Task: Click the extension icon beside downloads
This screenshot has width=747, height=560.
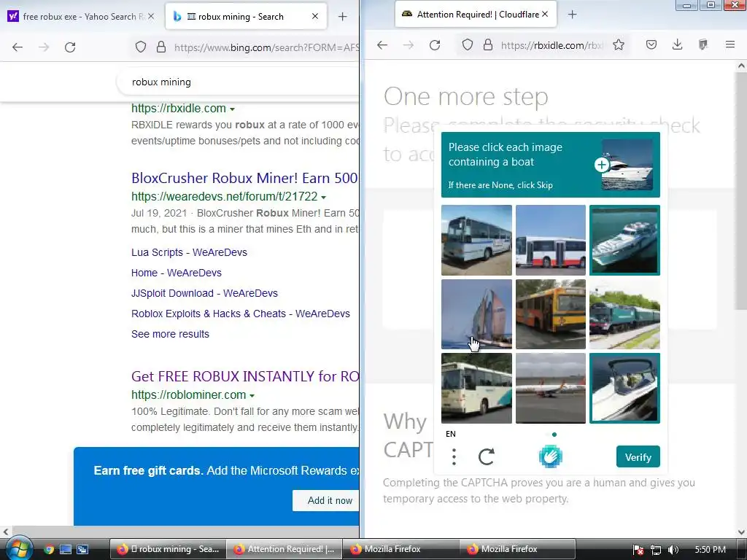Action: 703,44
